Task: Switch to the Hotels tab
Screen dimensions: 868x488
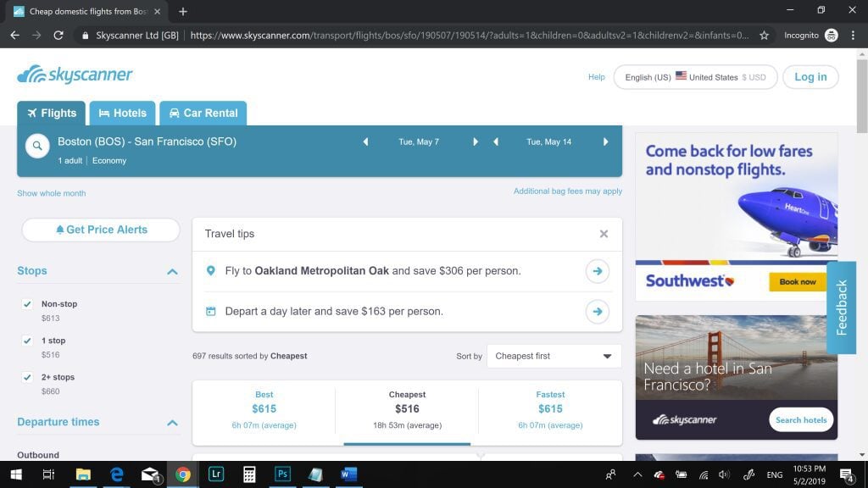Action: [122, 113]
